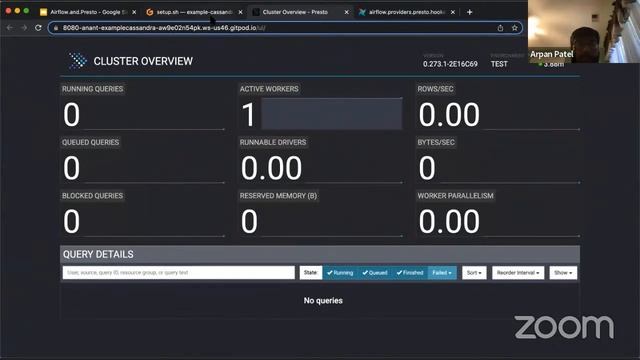Open the Failed state filter dropdown
Screen dimensions: 640x360
pos(442,273)
